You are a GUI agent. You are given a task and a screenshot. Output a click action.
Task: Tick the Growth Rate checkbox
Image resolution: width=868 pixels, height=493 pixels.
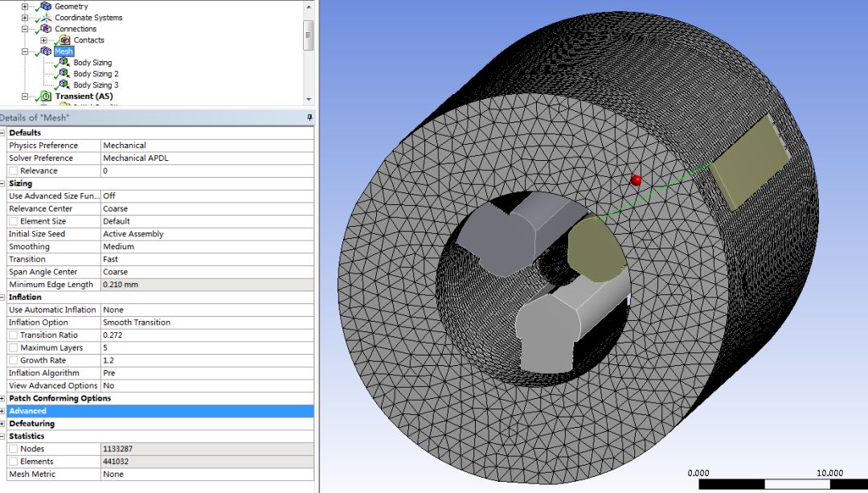pyautogui.click(x=14, y=360)
